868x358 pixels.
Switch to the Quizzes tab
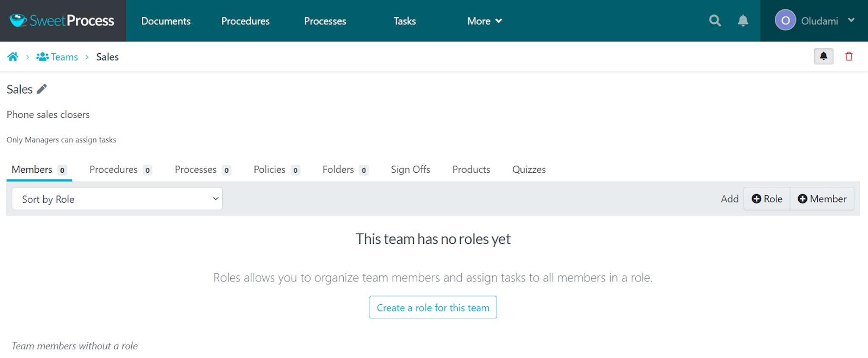[529, 170]
